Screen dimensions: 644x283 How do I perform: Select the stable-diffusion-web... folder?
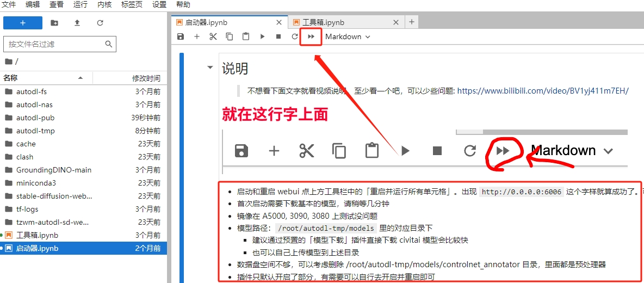[83, 196]
